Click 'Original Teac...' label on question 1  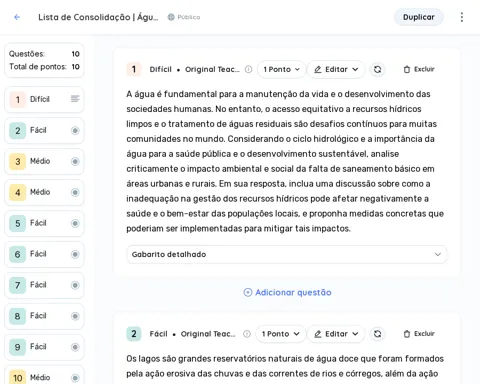coord(212,69)
